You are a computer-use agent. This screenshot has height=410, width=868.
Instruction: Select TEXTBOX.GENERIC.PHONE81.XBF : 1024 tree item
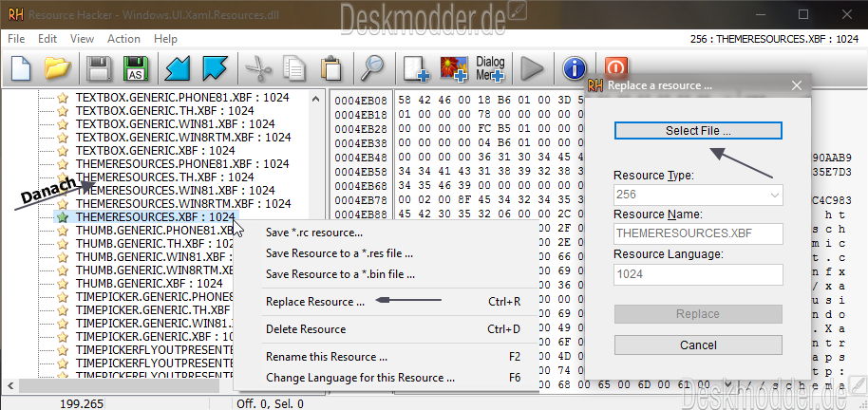click(x=182, y=98)
